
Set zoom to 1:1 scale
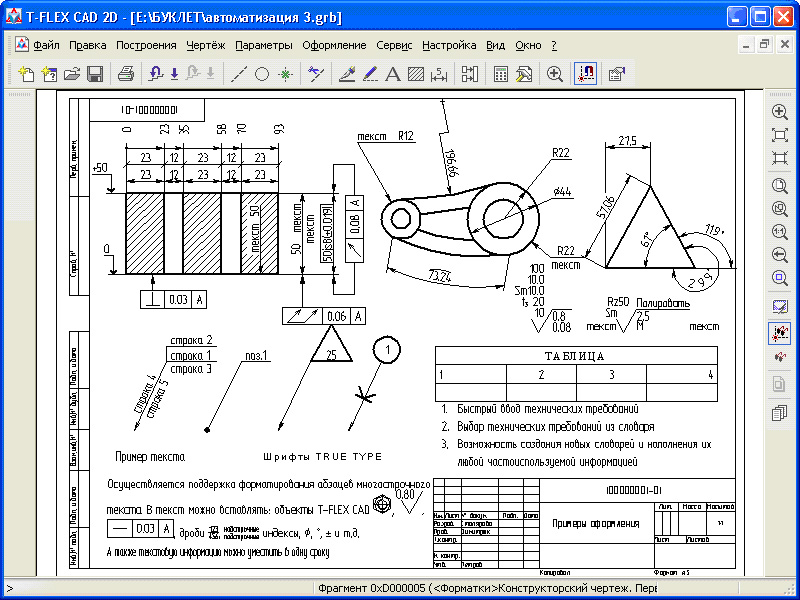(x=779, y=232)
